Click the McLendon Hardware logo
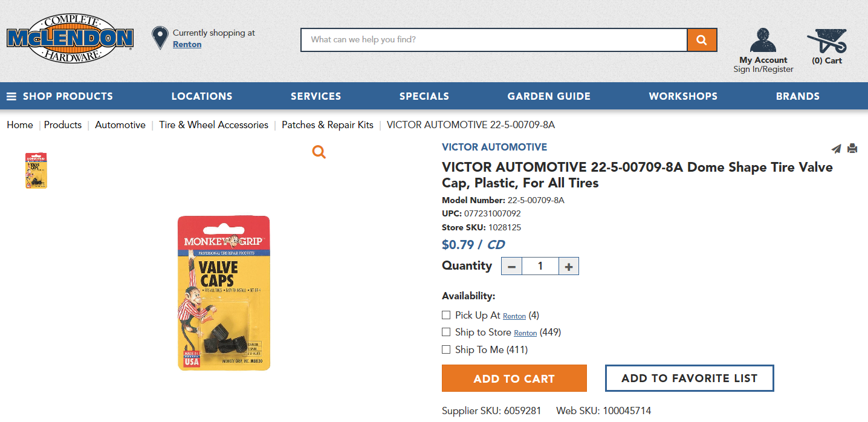 (70, 39)
